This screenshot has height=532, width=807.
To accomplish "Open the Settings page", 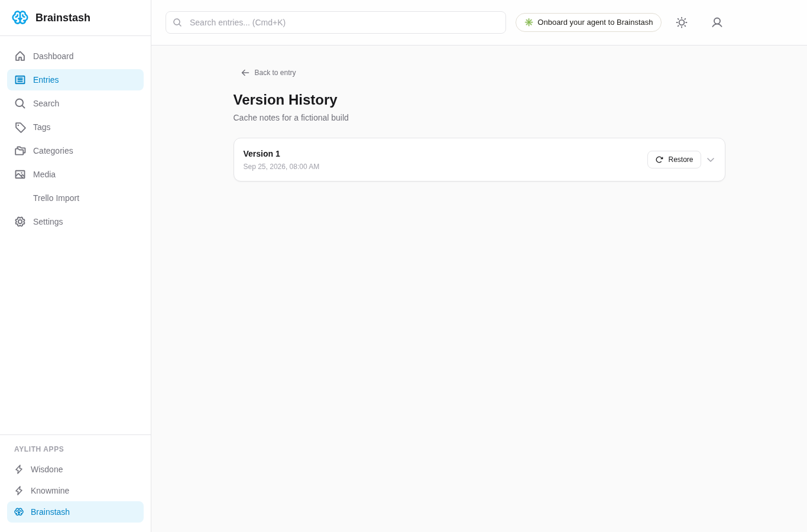I will (x=75, y=222).
